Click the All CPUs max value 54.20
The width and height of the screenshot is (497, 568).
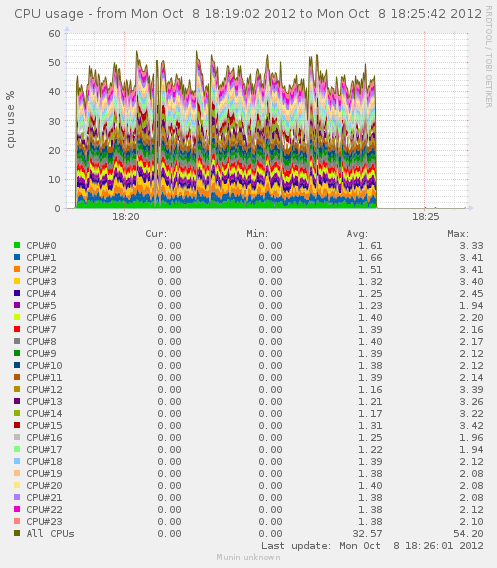pos(468,534)
